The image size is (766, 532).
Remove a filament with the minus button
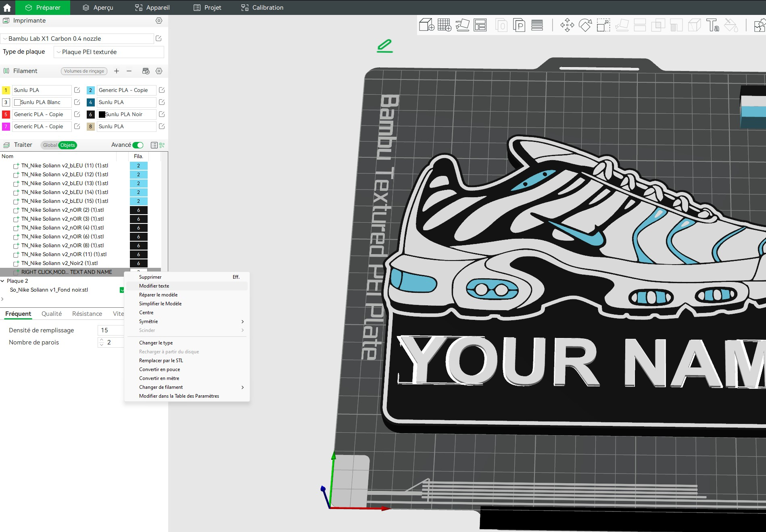(x=129, y=71)
